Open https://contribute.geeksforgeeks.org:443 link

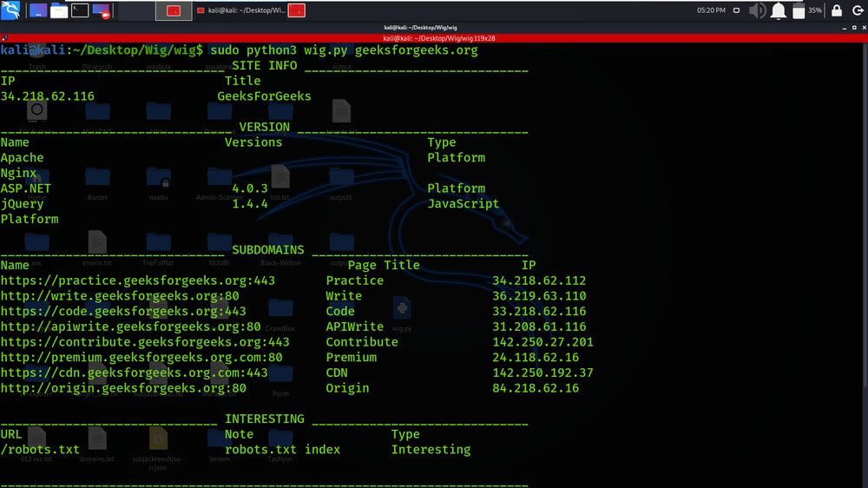click(145, 342)
